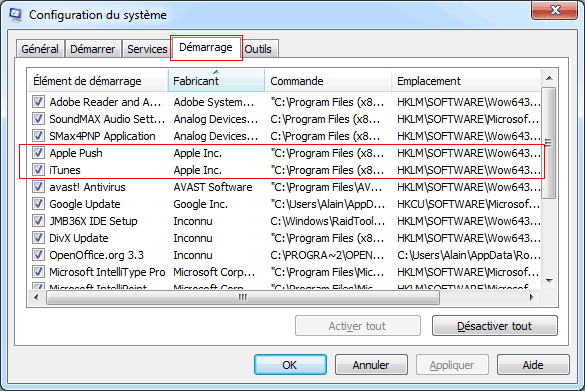
Task: Click the Configuration du système title icon
Action: [16, 15]
